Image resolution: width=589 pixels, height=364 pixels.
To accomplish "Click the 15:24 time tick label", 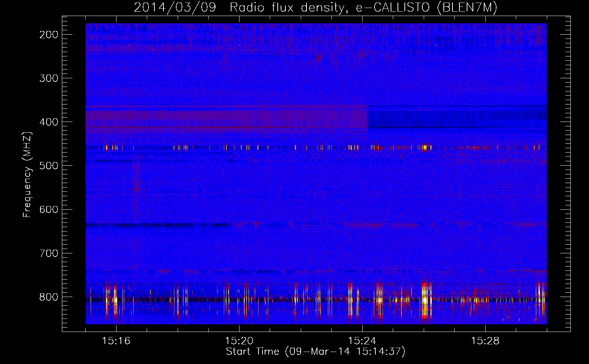I will click(x=362, y=341).
